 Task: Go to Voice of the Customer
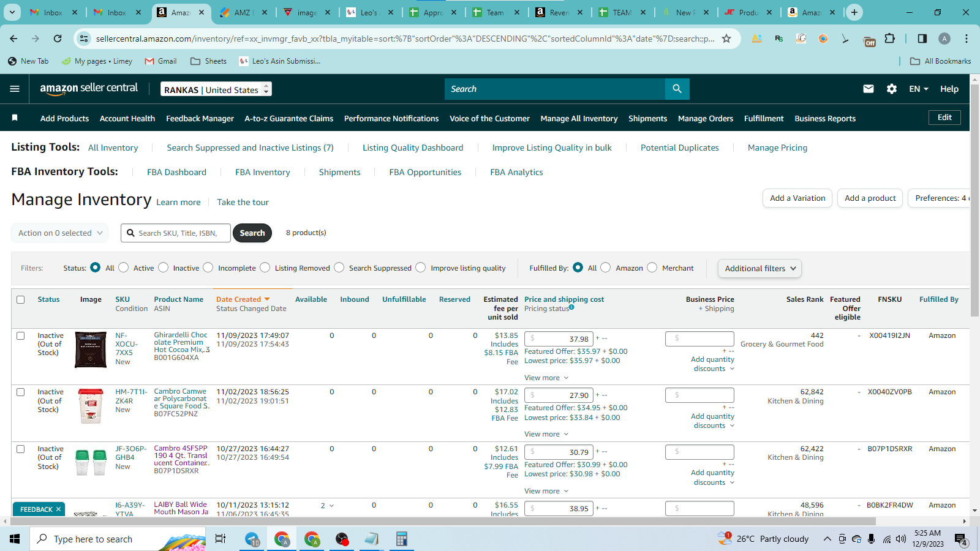pos(489,119)
